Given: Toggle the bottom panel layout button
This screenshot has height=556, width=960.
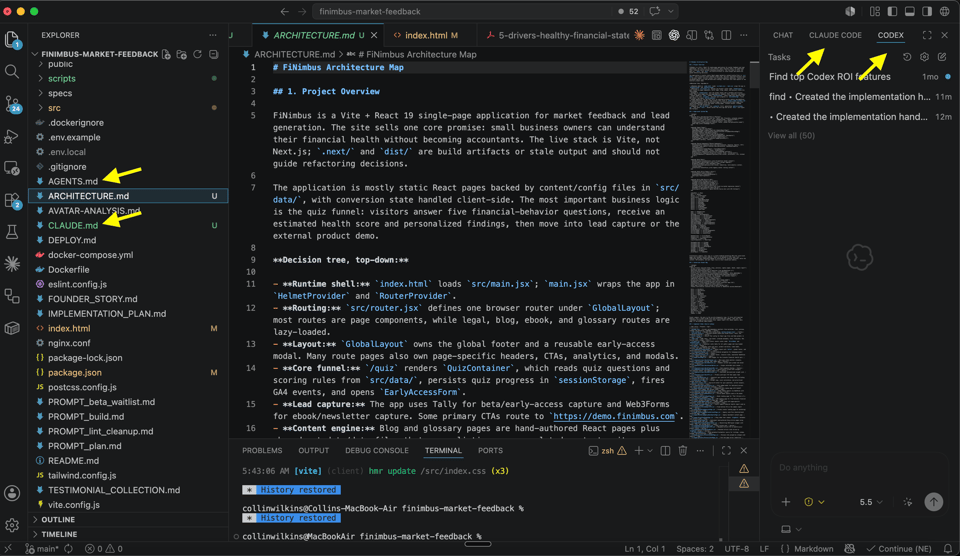Looking at the screenshot, I should click(x=910, y=11).
